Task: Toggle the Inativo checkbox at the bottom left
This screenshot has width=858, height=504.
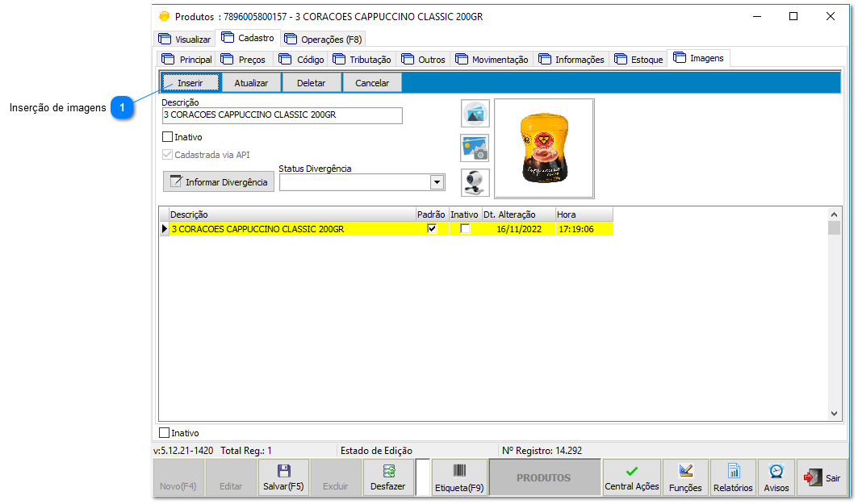Action: tap(165, 432)
